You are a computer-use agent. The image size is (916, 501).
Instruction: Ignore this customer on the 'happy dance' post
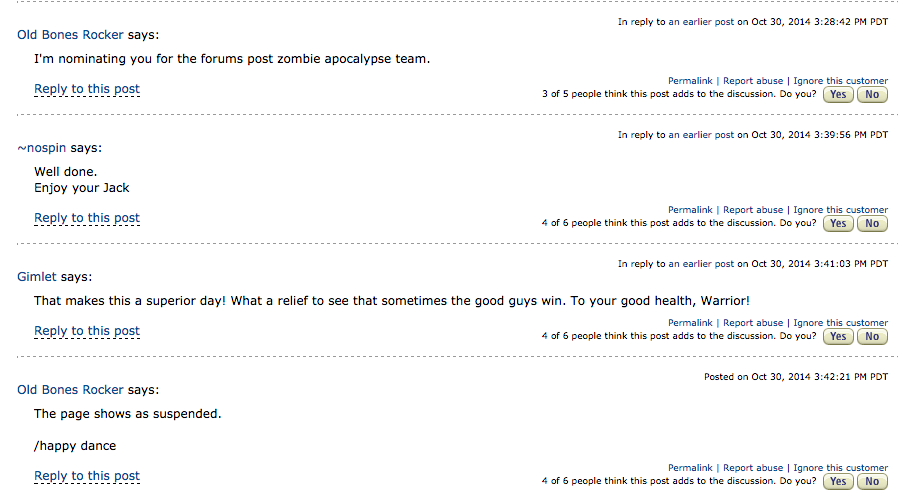[840, 468]
